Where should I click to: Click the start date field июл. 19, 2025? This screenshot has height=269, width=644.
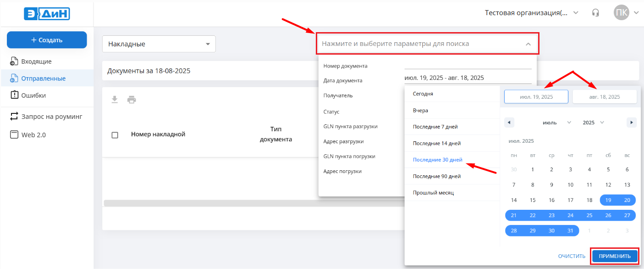pos(536,97)
